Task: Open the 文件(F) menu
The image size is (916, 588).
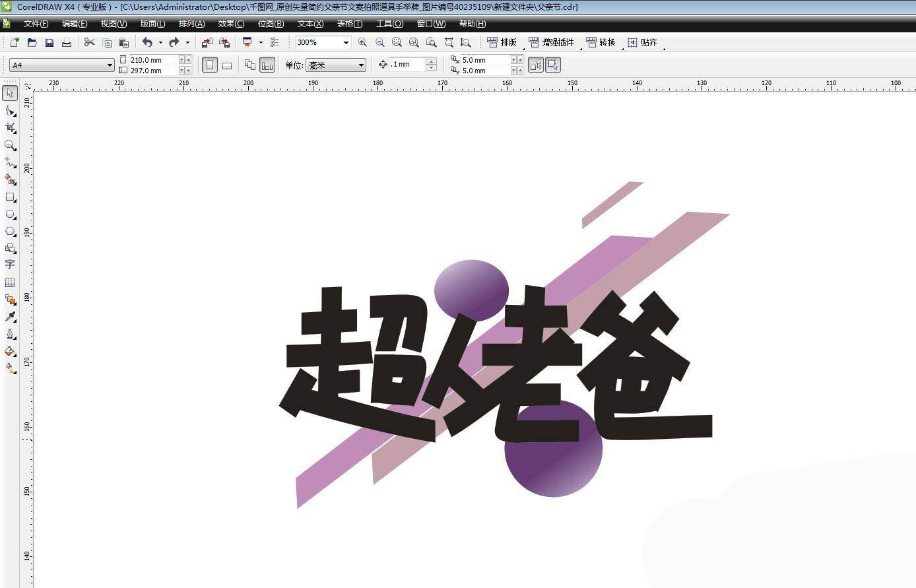Action: tap(34, 23)
